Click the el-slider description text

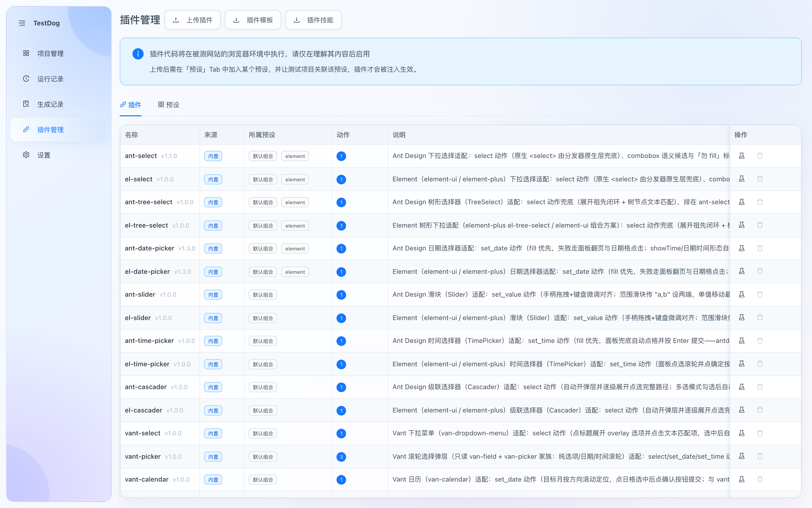[x=561, y=318]
